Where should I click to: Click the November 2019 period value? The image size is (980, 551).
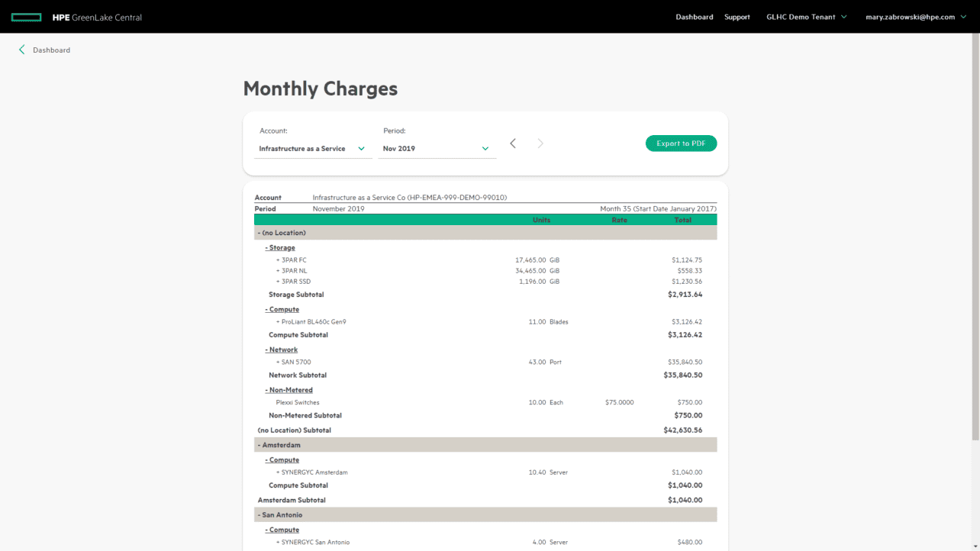pos(338,208)
